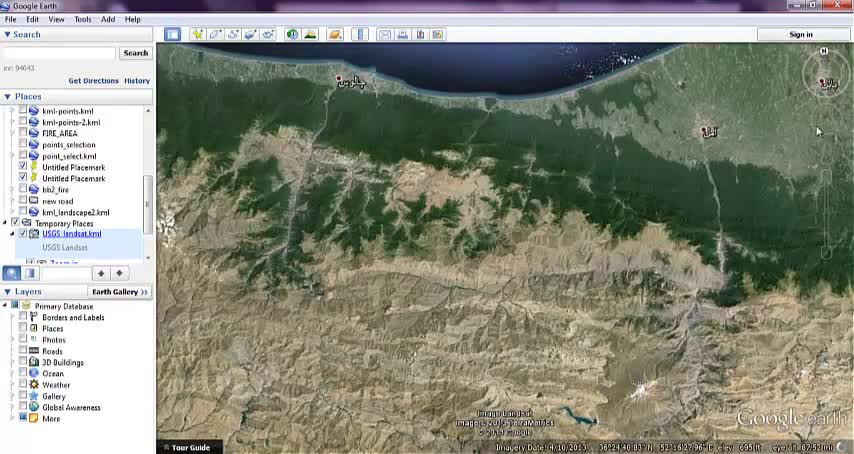
Task: Click the Global Awareness layer icon
Action: tap(34, 407)
